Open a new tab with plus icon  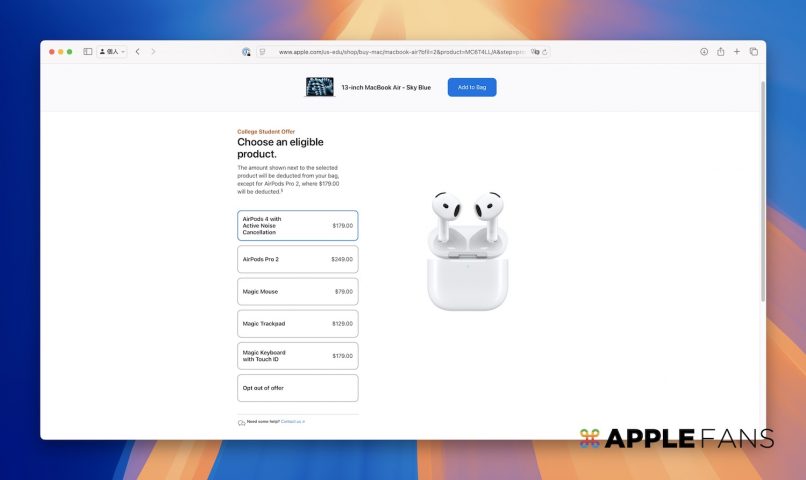click(x=737, y=51)
